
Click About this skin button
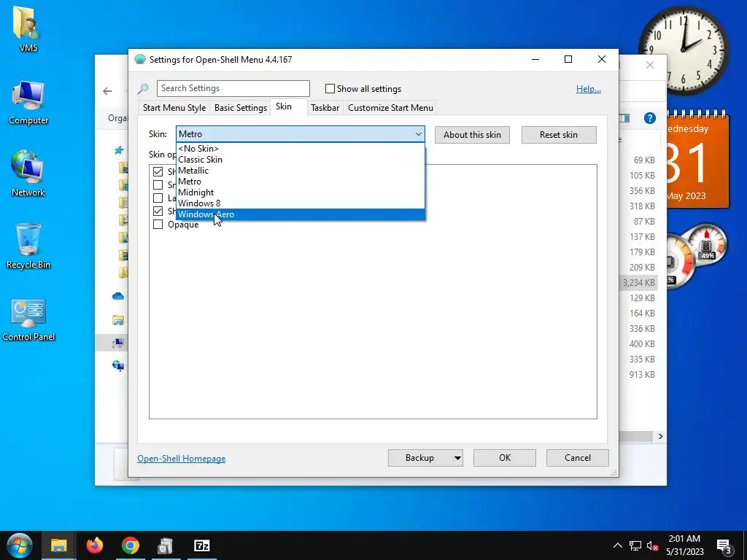click(x=472, y=135)
